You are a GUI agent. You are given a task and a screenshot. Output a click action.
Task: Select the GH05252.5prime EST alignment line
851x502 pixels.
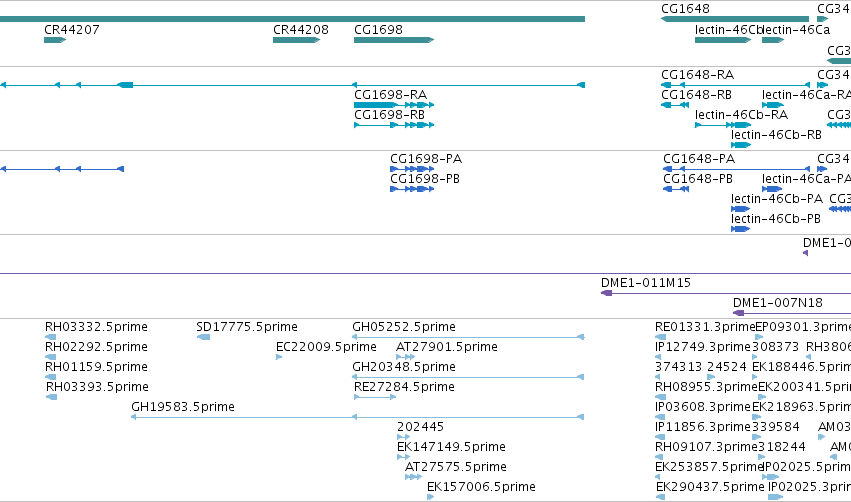[468, 337]
